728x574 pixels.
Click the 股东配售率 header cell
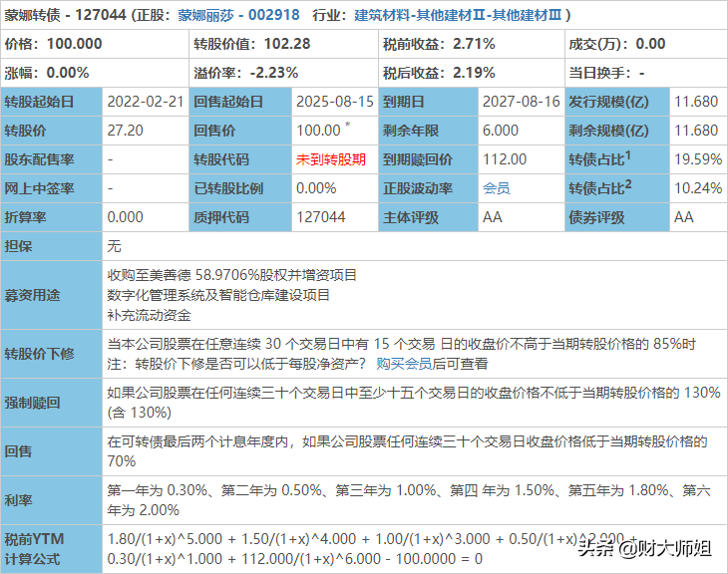pyautogui.click(x=52, y=159)
